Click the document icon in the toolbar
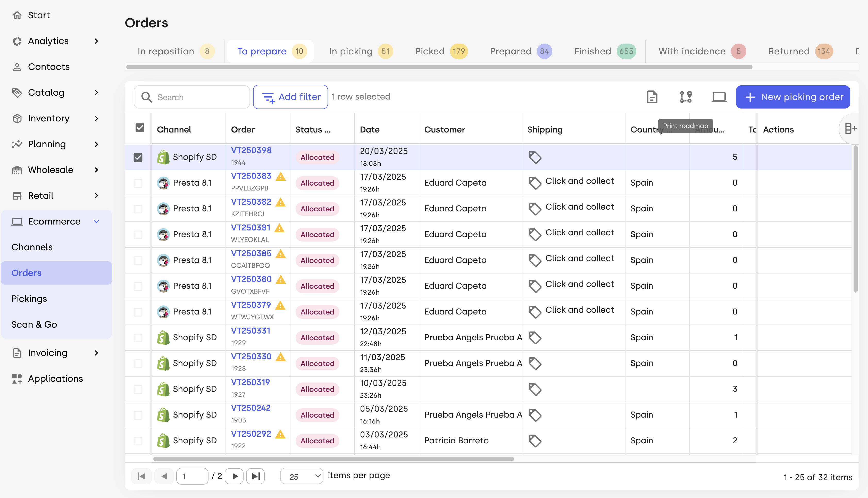 click(652, 97)
